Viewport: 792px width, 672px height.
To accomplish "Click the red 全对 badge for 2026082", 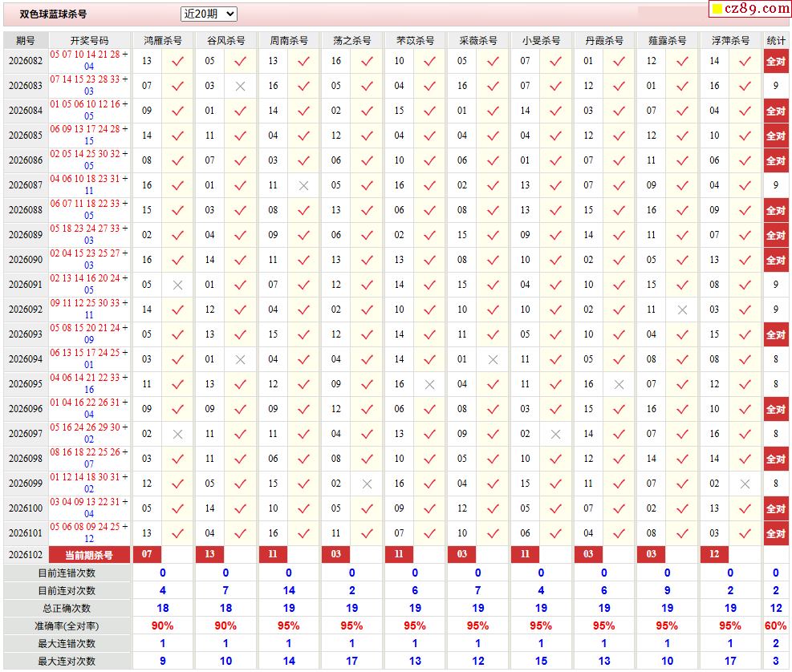I will 775,62.
